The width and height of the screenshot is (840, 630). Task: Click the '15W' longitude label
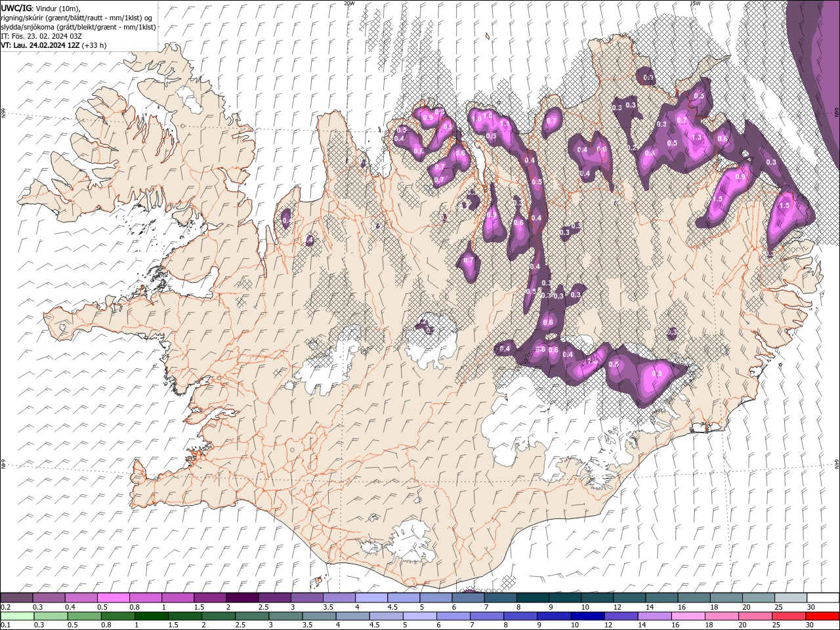(695, 3)
